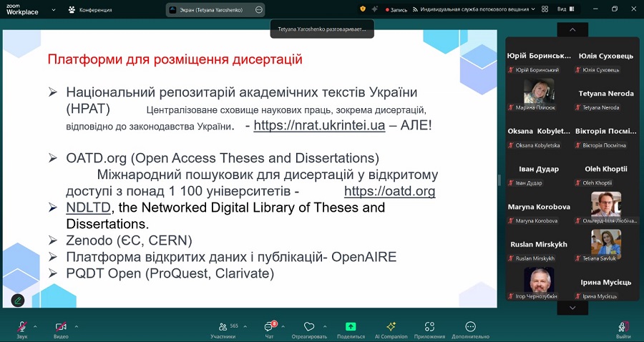This screenshot has height=342, width=644.
Task: Open the Участники participants panel
Action: click(223, 330)
